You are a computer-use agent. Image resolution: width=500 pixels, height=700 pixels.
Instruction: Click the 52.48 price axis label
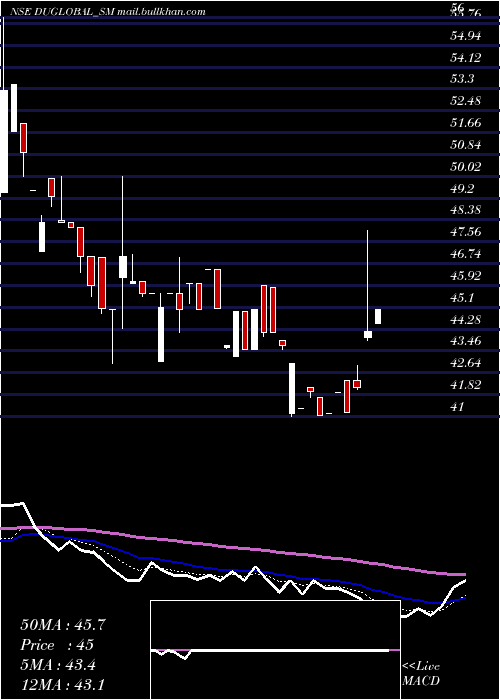coord(466,101)
